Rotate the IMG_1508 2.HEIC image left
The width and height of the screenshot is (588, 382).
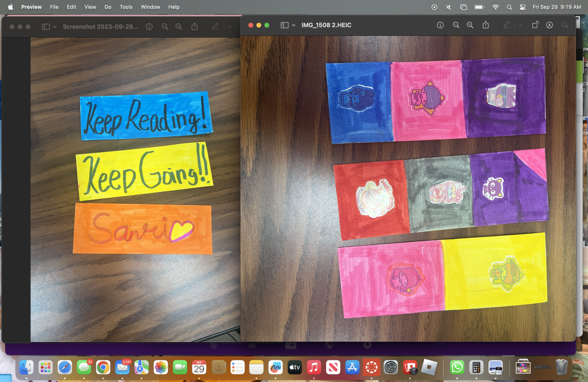tap(535, 25)
